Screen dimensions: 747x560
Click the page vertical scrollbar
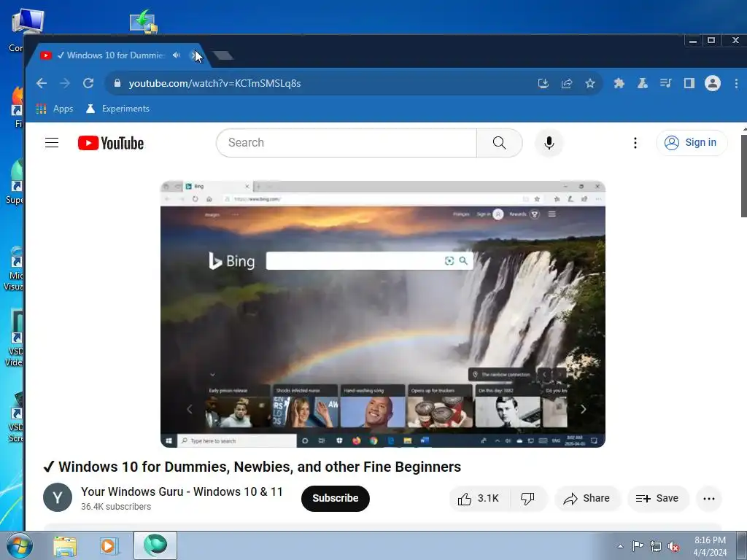click(x=743, y=176)
